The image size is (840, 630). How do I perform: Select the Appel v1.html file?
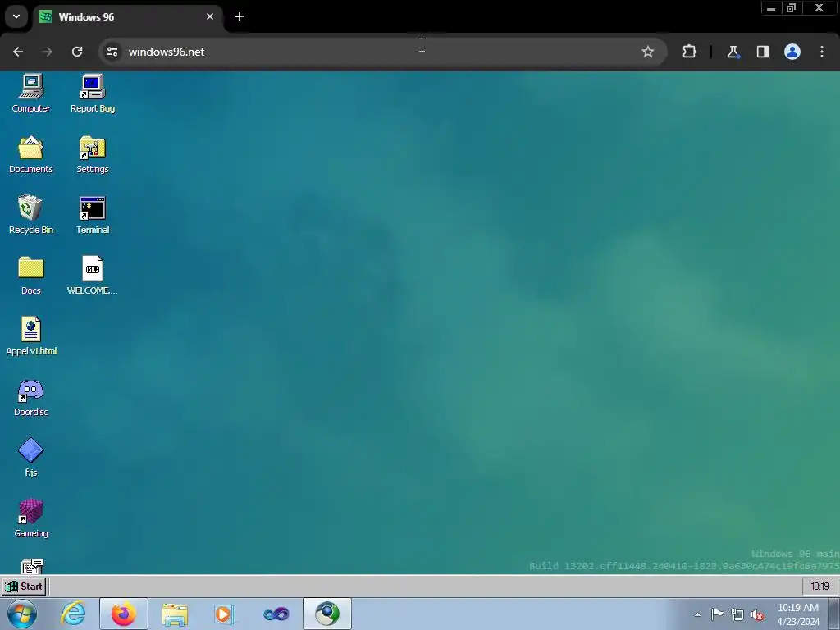[31, 336]
